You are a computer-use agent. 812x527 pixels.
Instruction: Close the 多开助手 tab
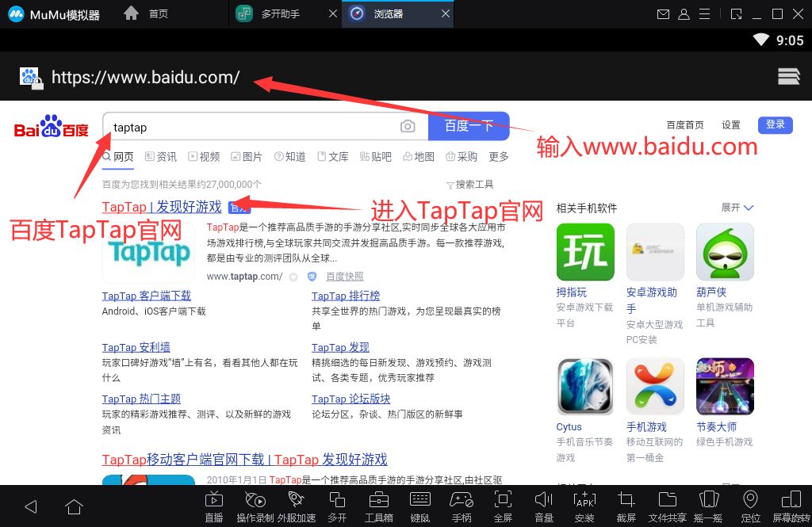pos(334,14)
